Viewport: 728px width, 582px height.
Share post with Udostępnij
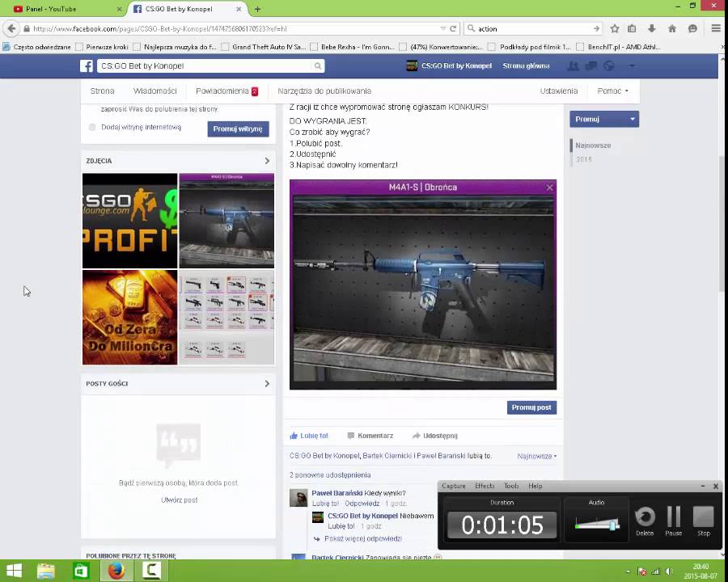pyautogui.click(x=435, y=436)
